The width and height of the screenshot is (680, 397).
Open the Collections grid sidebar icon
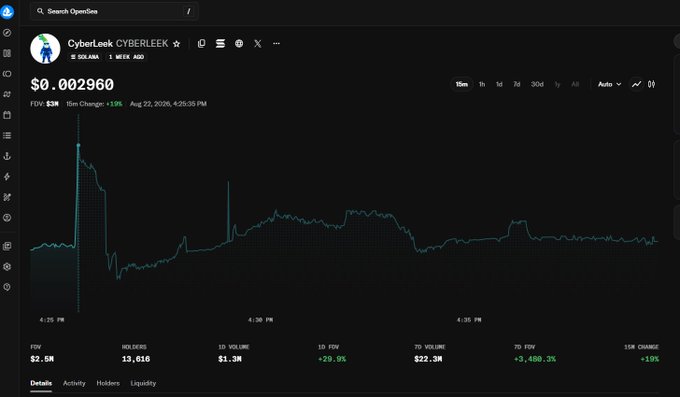pos(7,53)
